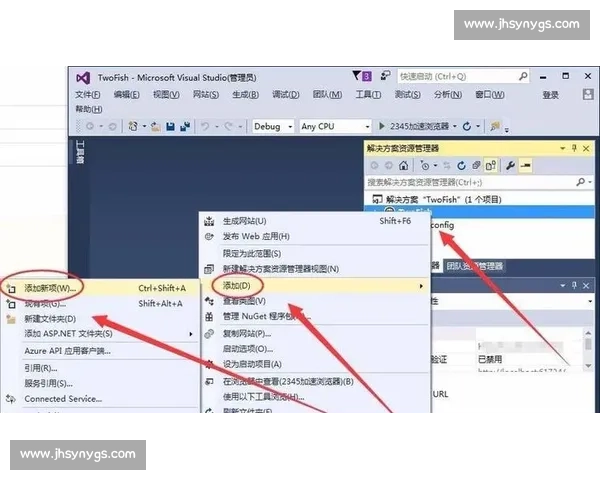Open the 工具(T) menu
Viewport: 600px width, 480px height.
(368, 95)
